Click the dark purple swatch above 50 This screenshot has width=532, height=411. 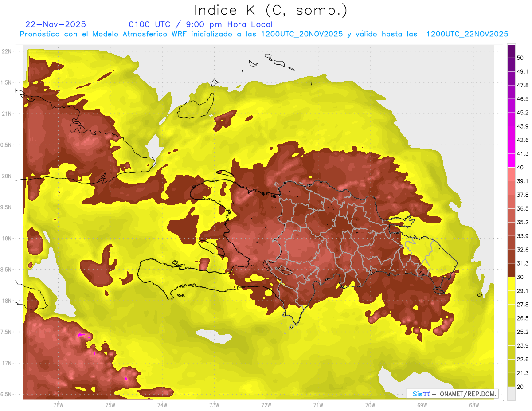[x=511, y=51]
